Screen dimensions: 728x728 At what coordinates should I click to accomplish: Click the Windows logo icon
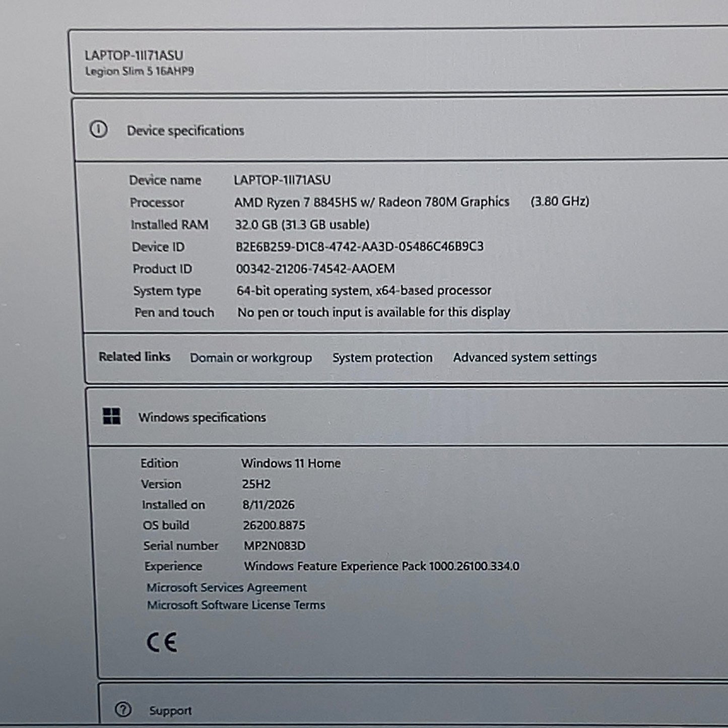(111, 417)
